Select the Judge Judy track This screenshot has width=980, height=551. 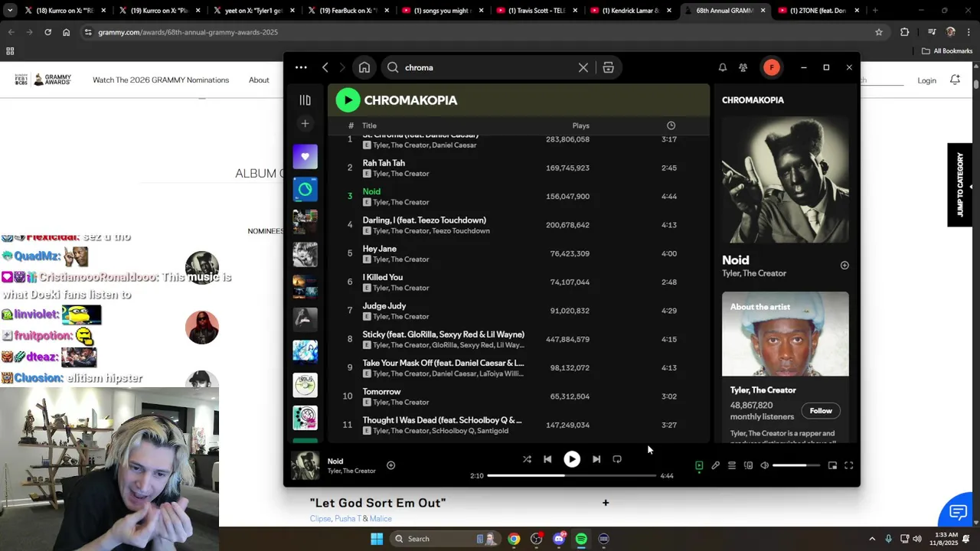518,311
